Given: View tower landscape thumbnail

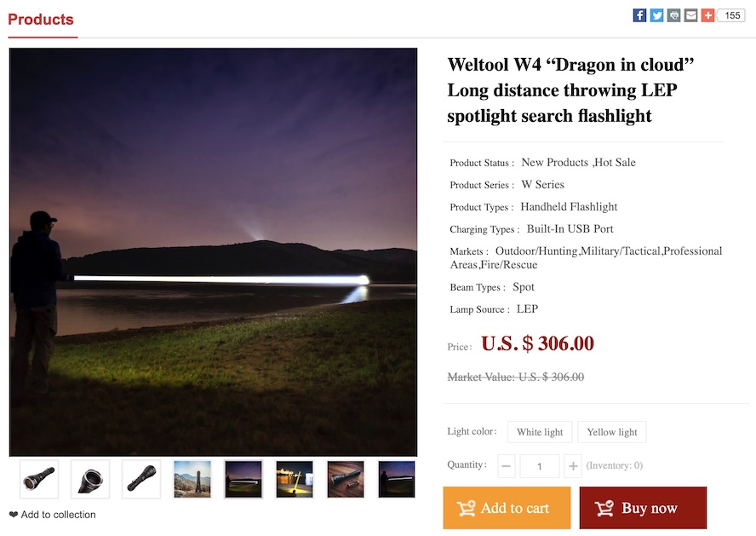Looking at the screenshot, I should 192,479.
